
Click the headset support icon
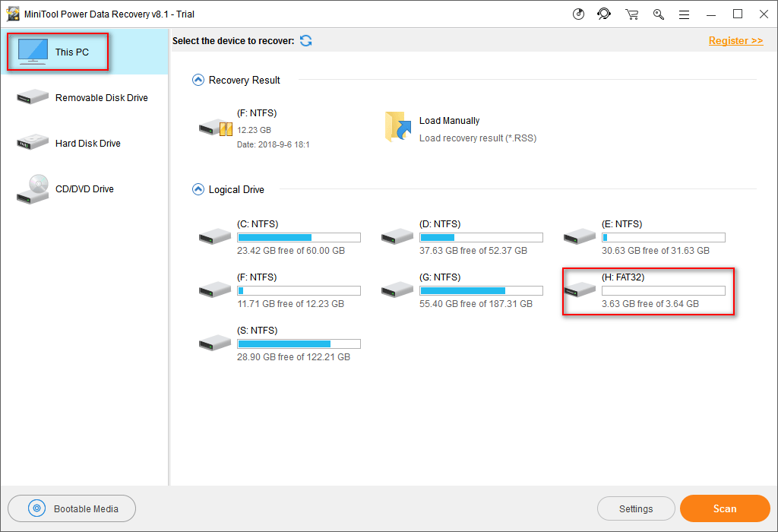(604, 14)
